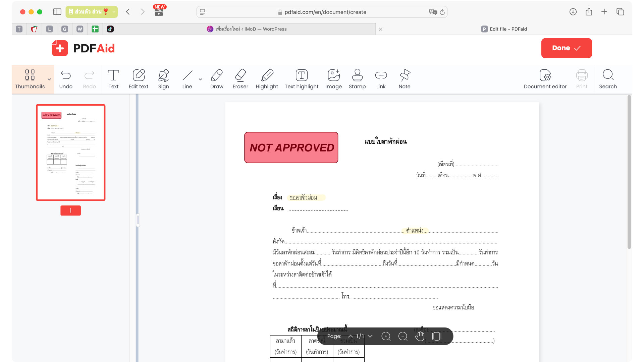Select the page 1 thumbnail
The image size is (644, 362).
coord(71,153)
